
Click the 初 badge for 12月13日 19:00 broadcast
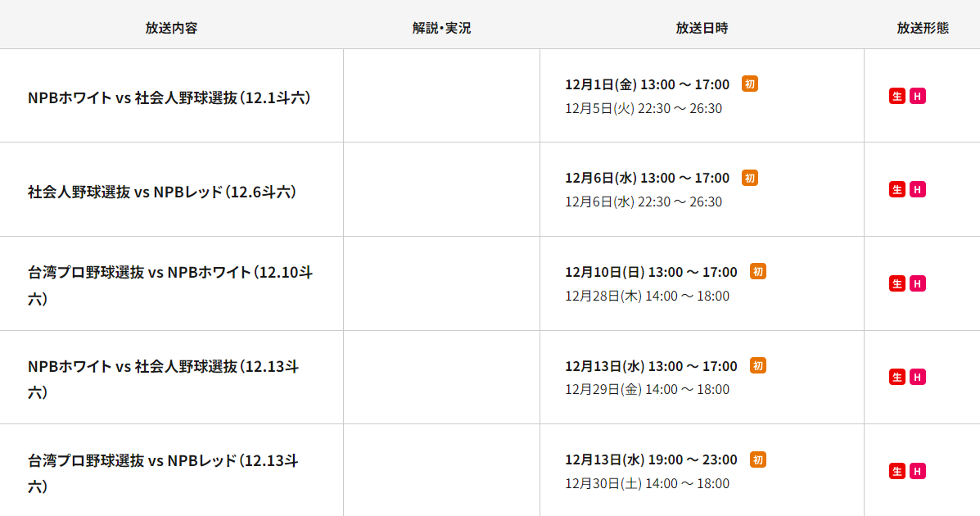pos(757,459)
